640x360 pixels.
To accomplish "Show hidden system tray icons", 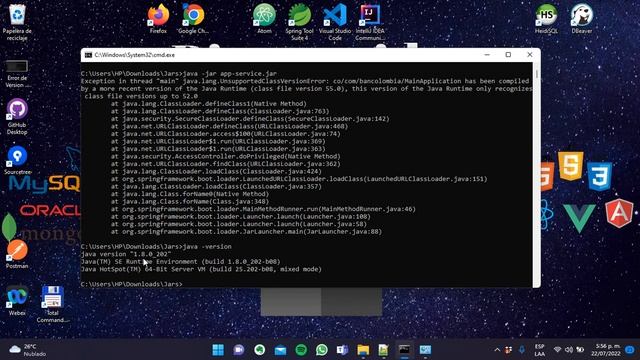I will click(x=497, y=350).
